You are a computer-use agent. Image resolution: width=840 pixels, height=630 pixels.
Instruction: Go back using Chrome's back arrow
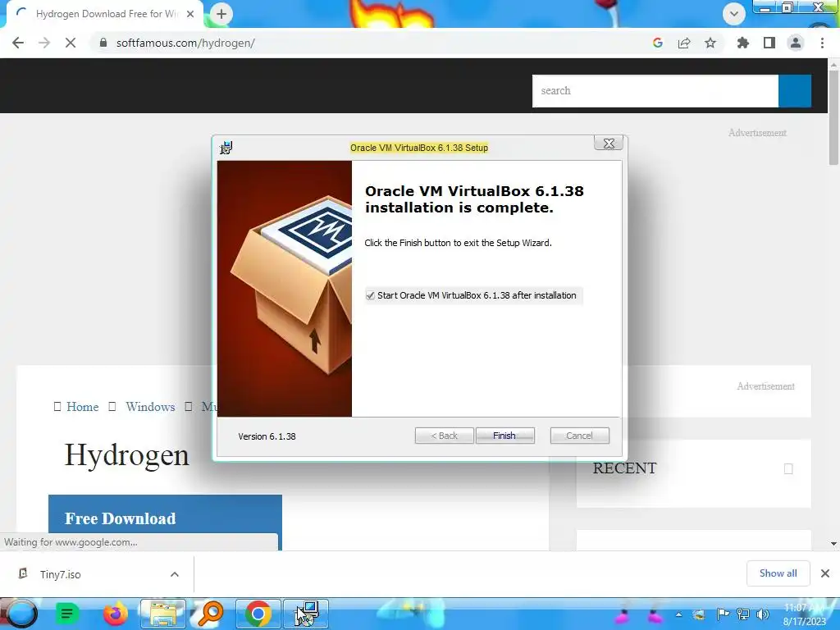pos(18,43)
